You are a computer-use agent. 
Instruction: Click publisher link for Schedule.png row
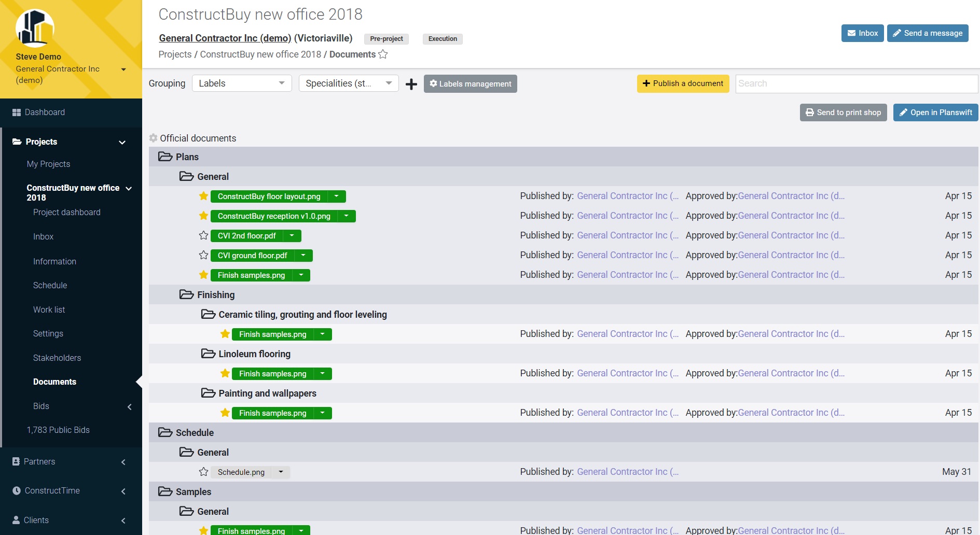628,472
